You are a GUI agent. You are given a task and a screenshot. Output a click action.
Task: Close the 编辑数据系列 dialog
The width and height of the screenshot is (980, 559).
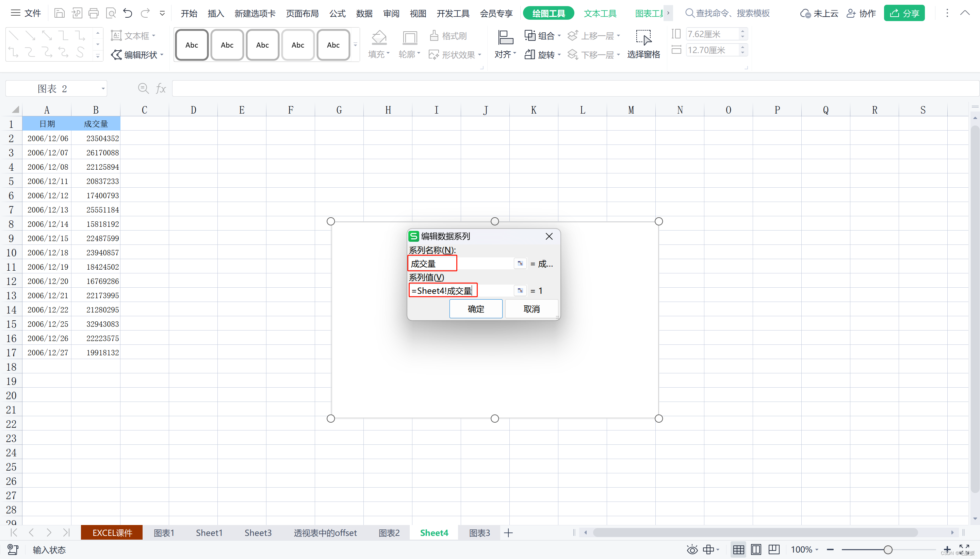click(549, 236)
